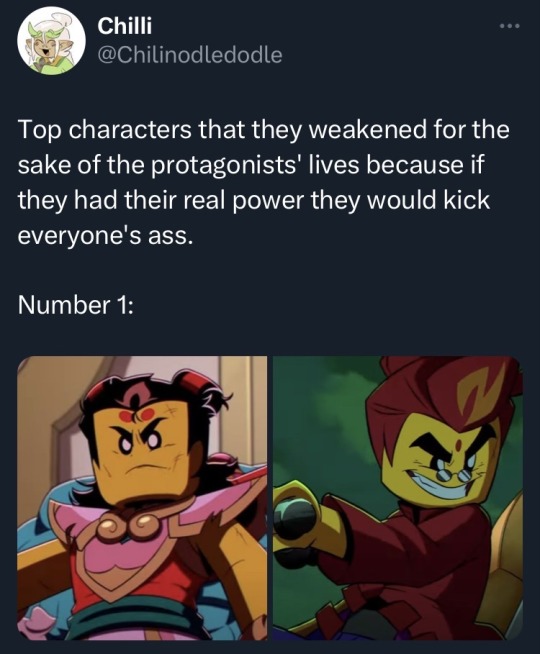
Task: Open the three-dot more options menu
Action: click(510, 26)
